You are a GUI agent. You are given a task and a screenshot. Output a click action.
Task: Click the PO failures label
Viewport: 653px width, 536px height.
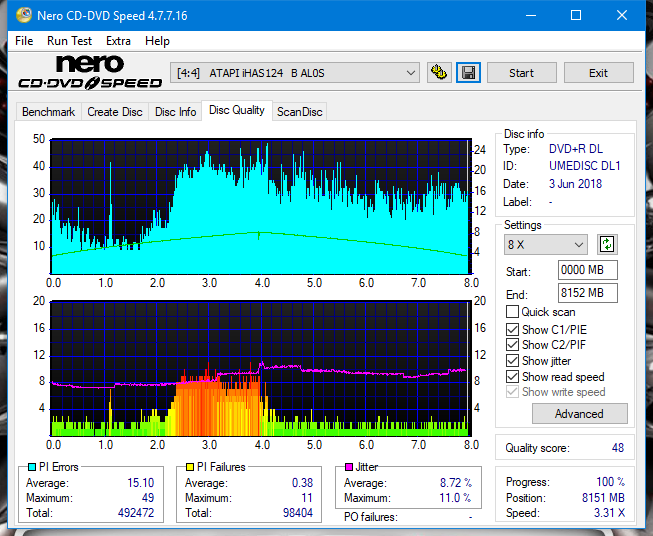pos(371,517)
